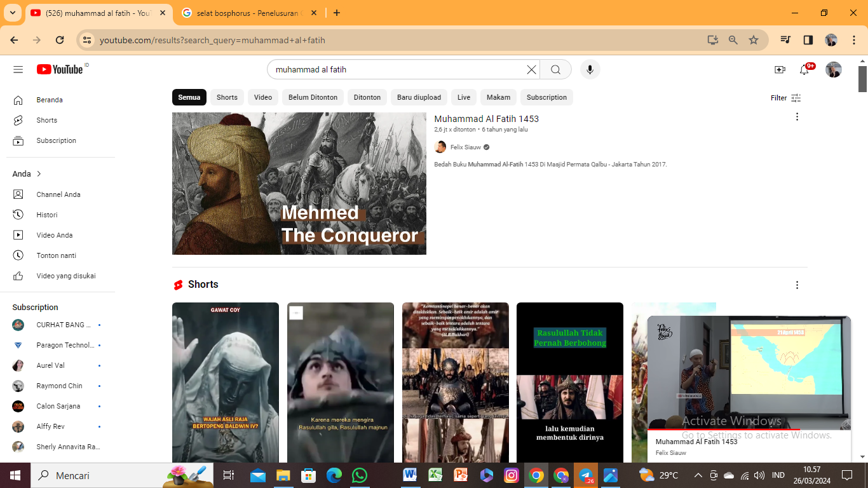Open Chrome zoom control in address bar
This screenshot has height=488, width=868.
[x=733, y=40]
